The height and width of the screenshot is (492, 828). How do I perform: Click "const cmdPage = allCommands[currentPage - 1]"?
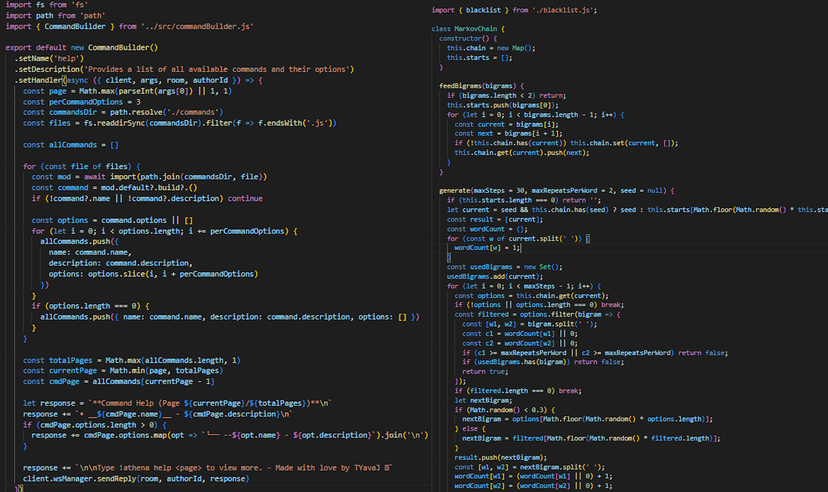[119, 381]
